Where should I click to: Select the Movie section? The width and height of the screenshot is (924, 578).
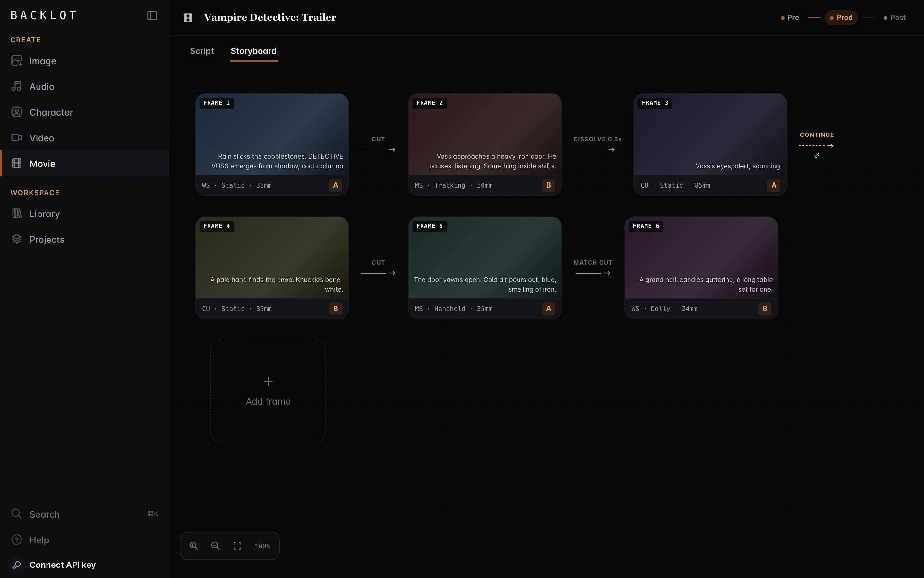[x=84, y=163]
